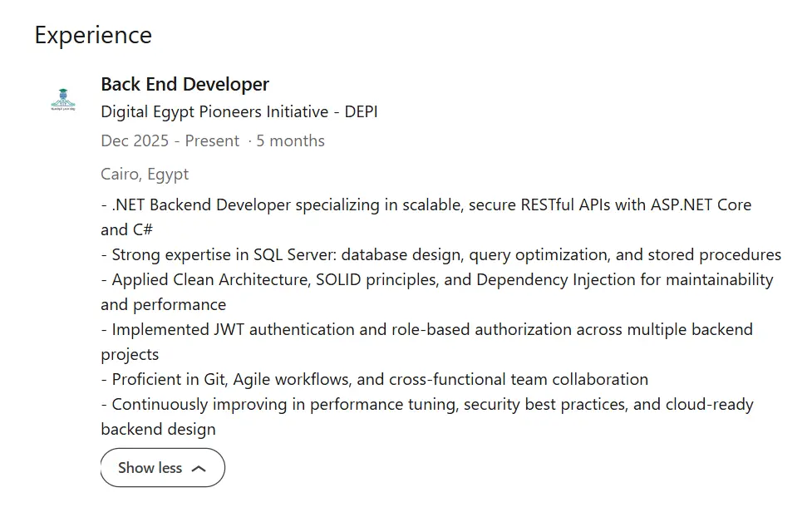The height and width of the screenshot is (522, 812).
Task: Click the SQL Server expertise bullet
Action: coord(441,255)
